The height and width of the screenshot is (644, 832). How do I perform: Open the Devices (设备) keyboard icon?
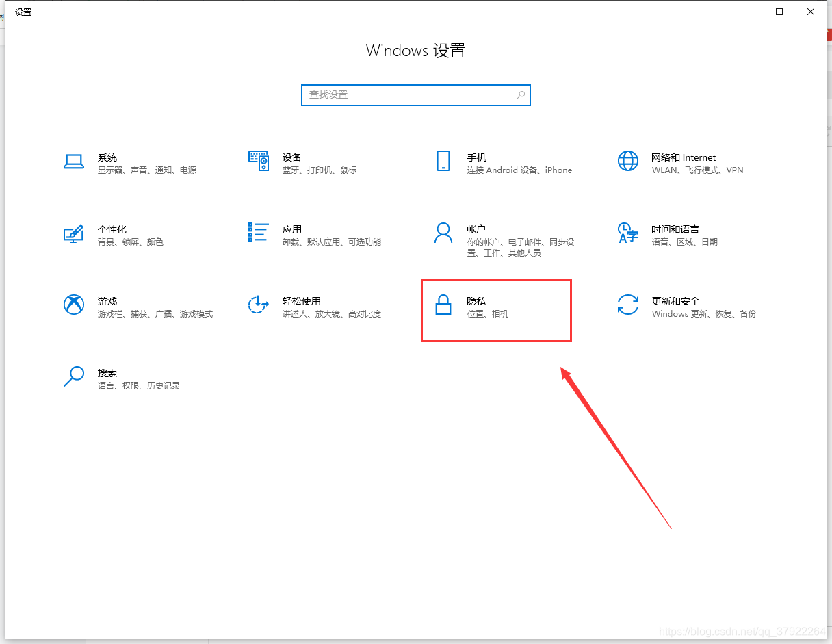coord(258,161)
